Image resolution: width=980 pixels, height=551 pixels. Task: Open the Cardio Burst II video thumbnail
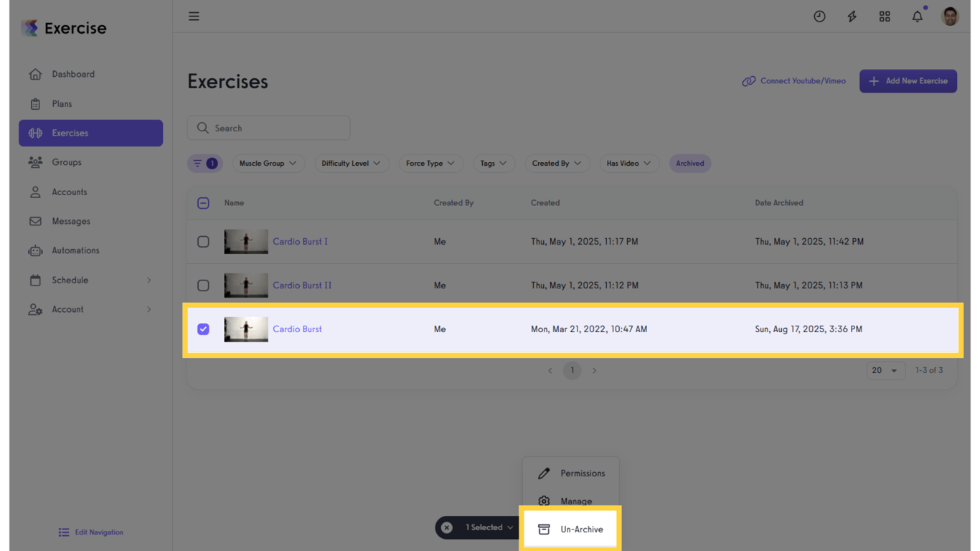tap(246, 286)
